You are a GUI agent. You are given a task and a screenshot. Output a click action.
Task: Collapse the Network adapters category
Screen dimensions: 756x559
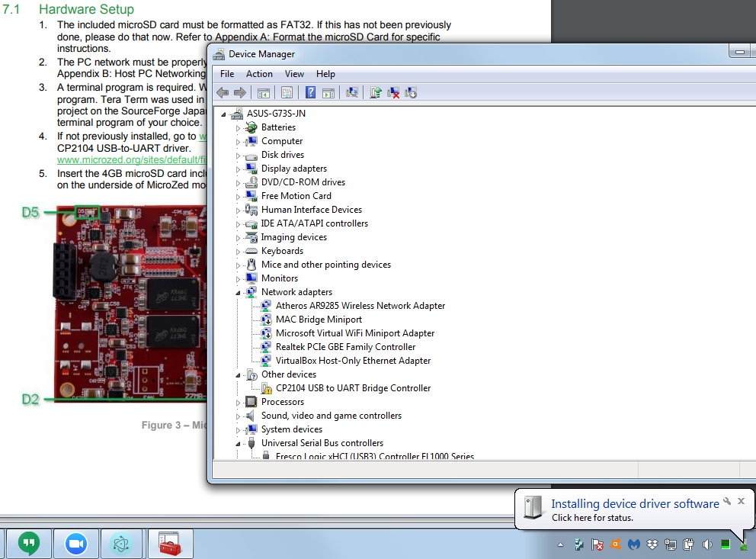tap(238, 293)
